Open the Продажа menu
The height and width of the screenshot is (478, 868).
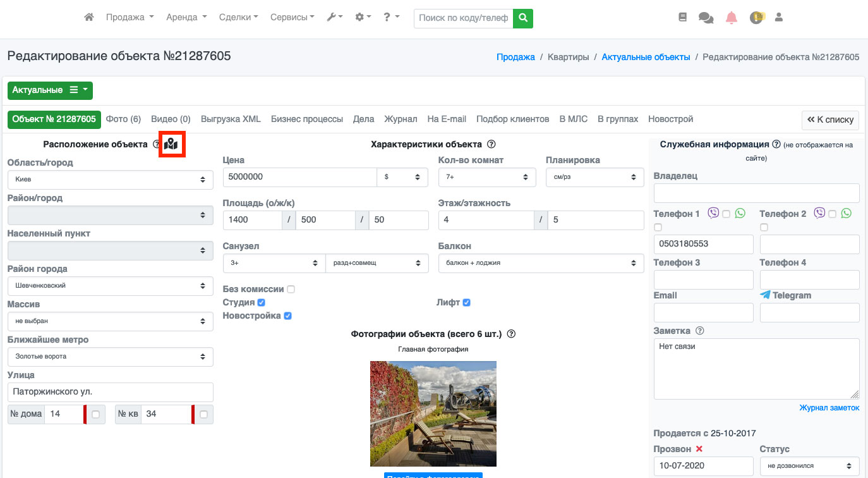pos(130,18)
